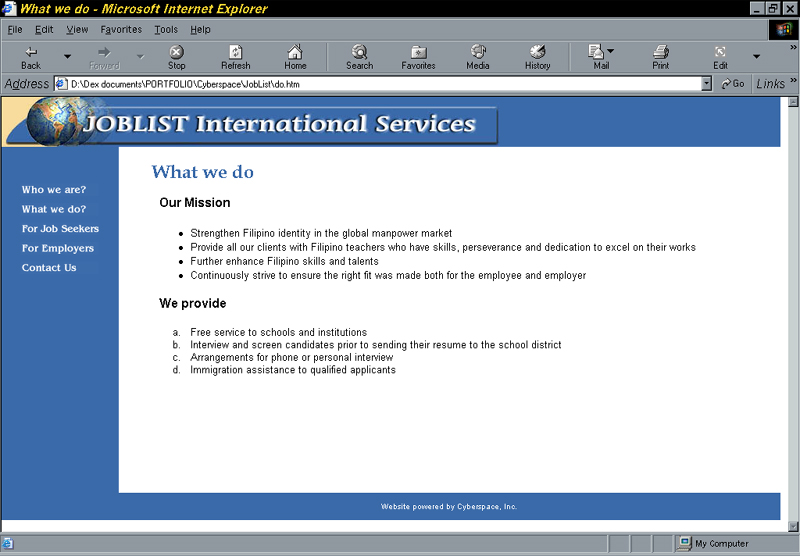The width and height of the screenshot is (800, 556).
Task: Expand the Back history dropdown arrow
Action: tap(67, 57)
